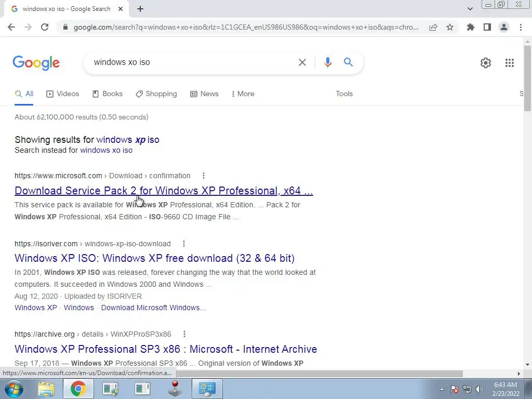Switch to the Books tab

[x=108, y=94]
